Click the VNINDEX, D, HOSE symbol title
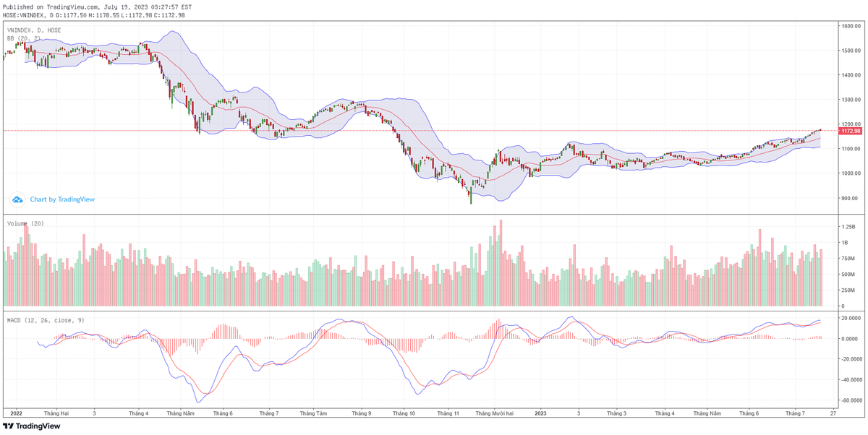Screen dimensions: 868x435 34,30
